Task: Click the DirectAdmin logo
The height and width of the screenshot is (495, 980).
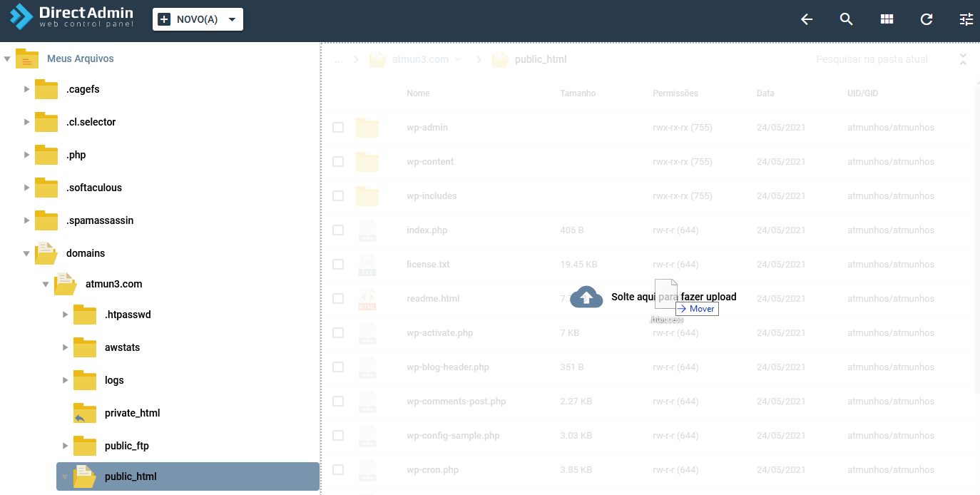Action: 71,17
